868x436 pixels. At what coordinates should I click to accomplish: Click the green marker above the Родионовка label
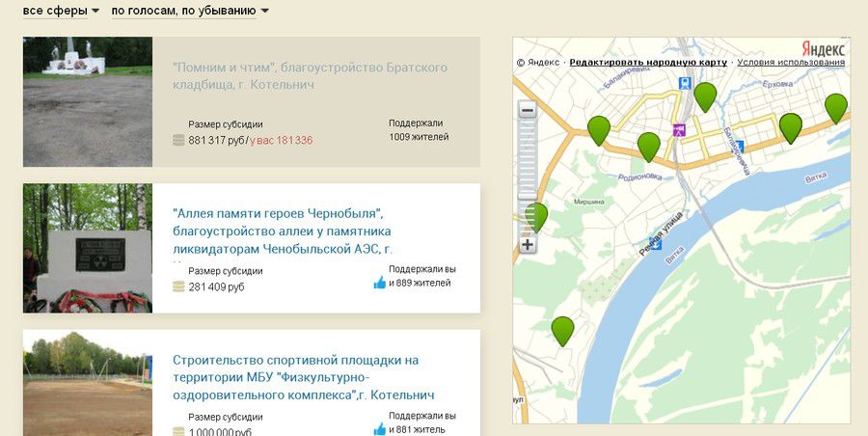tap(649, 146)
